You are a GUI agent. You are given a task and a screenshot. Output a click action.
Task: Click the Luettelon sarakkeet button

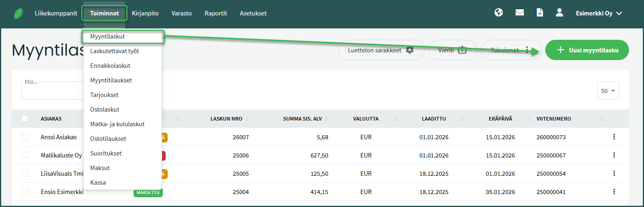(x=380, y=50)
